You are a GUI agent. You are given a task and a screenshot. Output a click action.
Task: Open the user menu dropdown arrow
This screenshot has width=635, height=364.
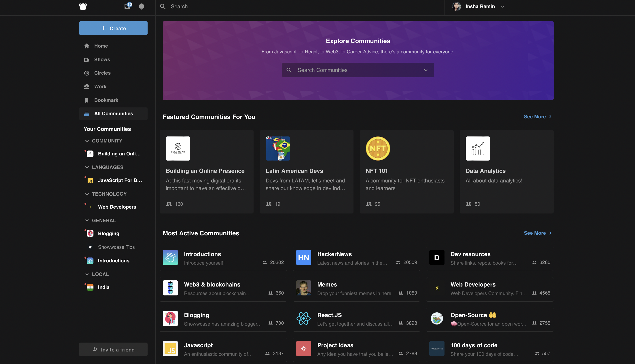[x=502, y=6]
